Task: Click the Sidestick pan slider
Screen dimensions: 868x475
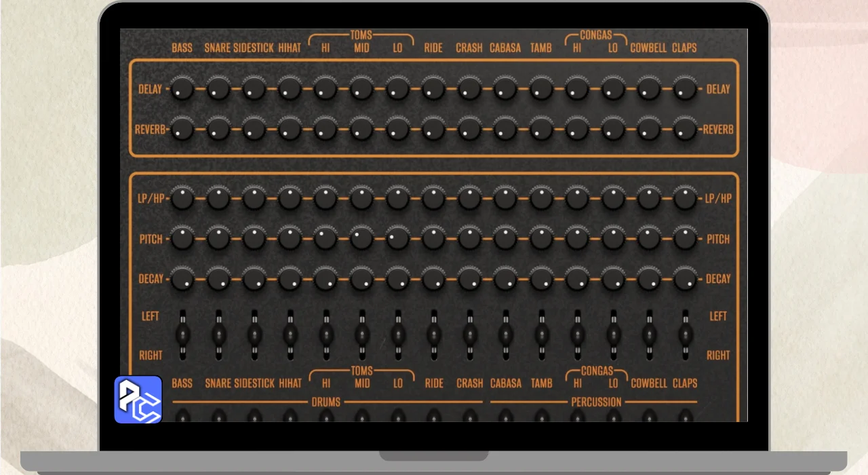Action: (254, 335)
